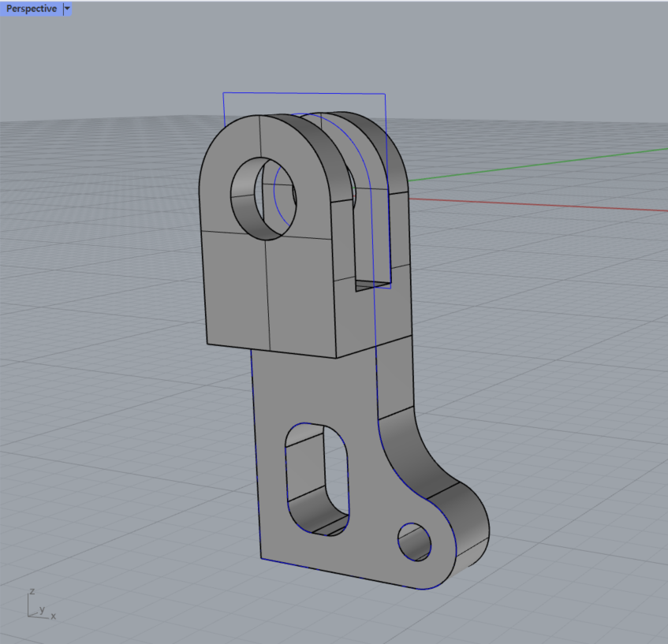
Task: Click the Perspective viewport title label
Action: pyautogui.click(x=31, y=9)
